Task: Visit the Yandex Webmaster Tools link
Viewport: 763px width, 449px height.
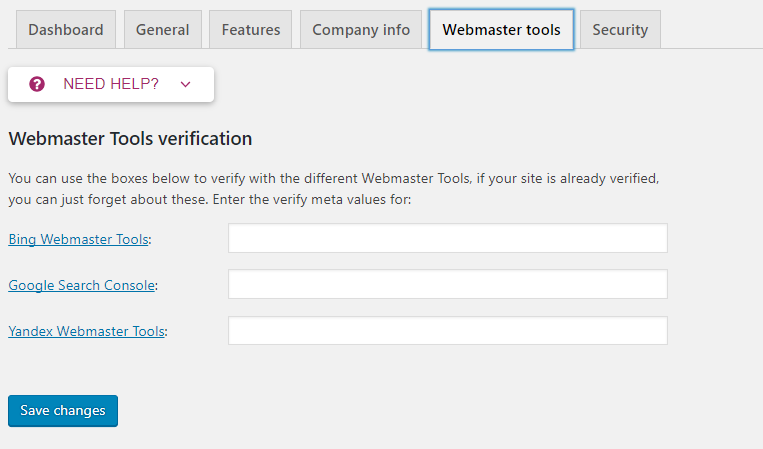Action: pos(87,331)
